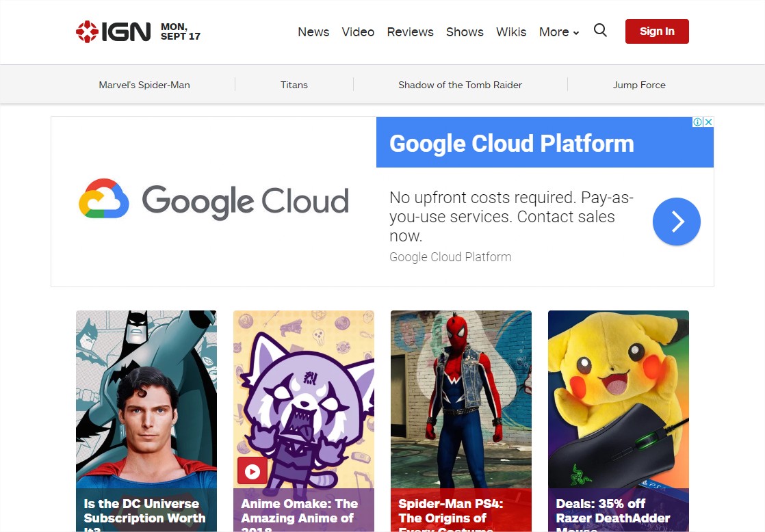Screen dimensions: 765x532
Task: Click the Google Cloud logo
Action: (x=213, y=200)
